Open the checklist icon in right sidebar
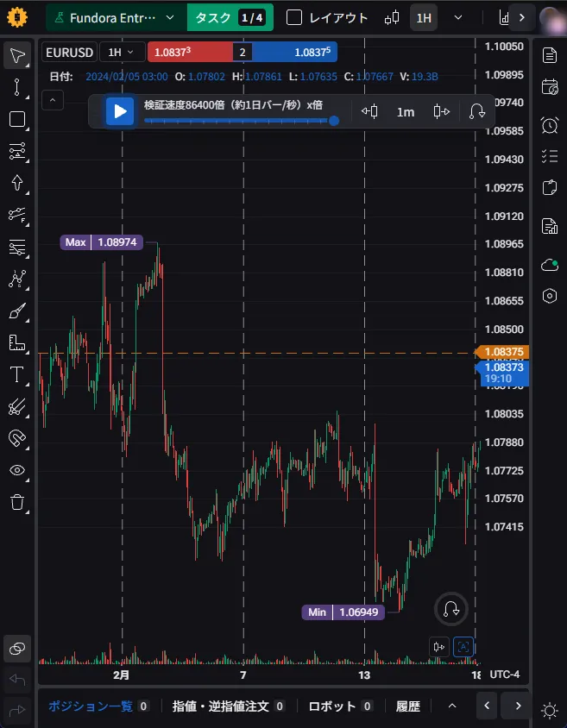The image size is (567, 728). [550, 156]
